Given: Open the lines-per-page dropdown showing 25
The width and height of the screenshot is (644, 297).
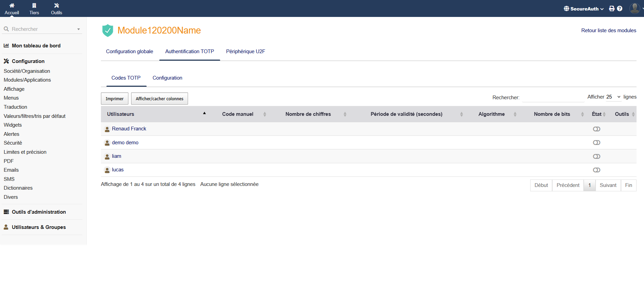Looking at the screenshot, I should coord(613,97).
